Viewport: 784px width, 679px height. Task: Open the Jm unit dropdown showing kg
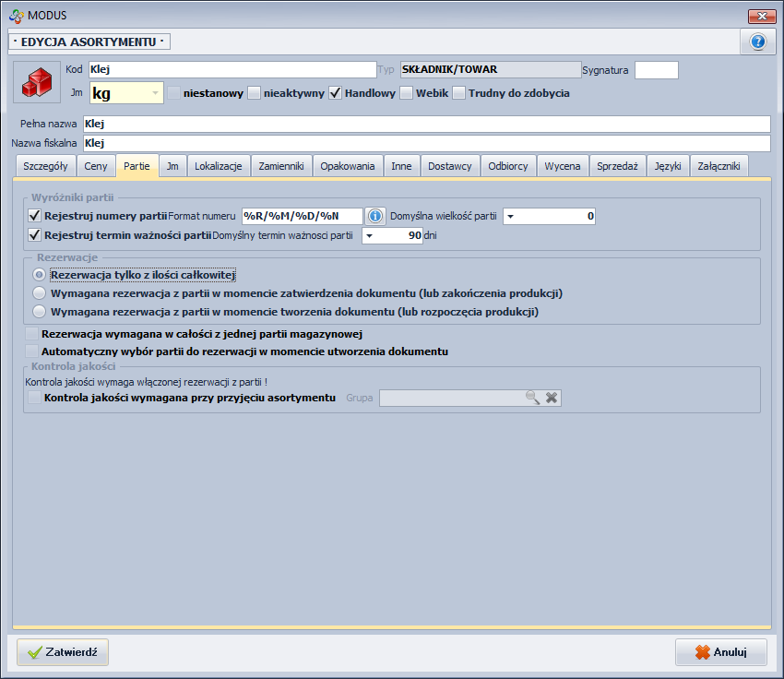pos(154,93)
